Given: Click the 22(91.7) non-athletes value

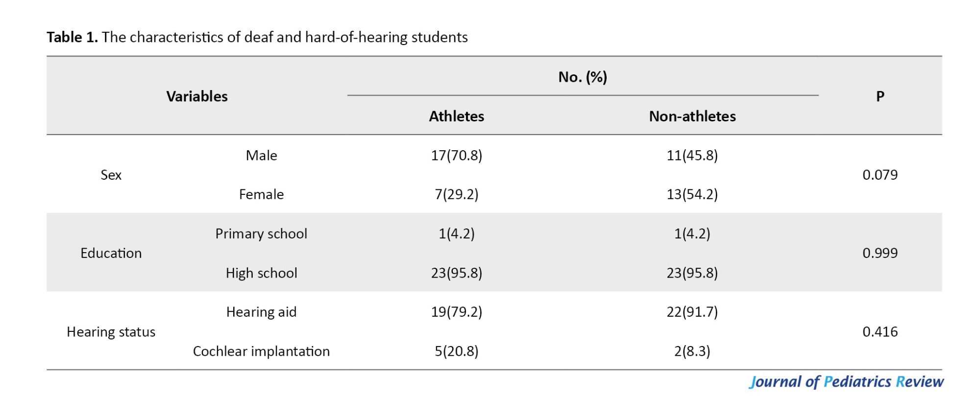Looking at the screenshot, I should pos(692,312).
